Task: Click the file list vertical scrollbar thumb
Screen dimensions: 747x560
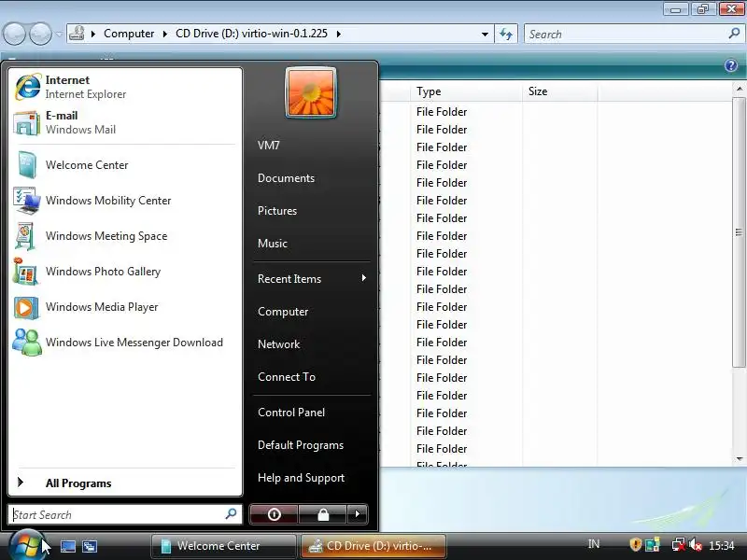Action: pyautogui.click(x=739, y=232)
